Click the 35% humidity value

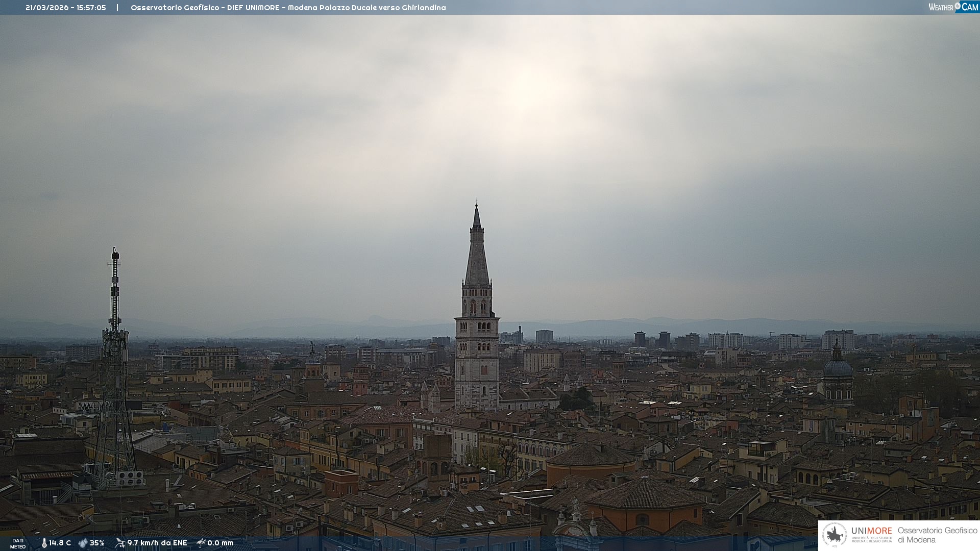coord(97,543)
